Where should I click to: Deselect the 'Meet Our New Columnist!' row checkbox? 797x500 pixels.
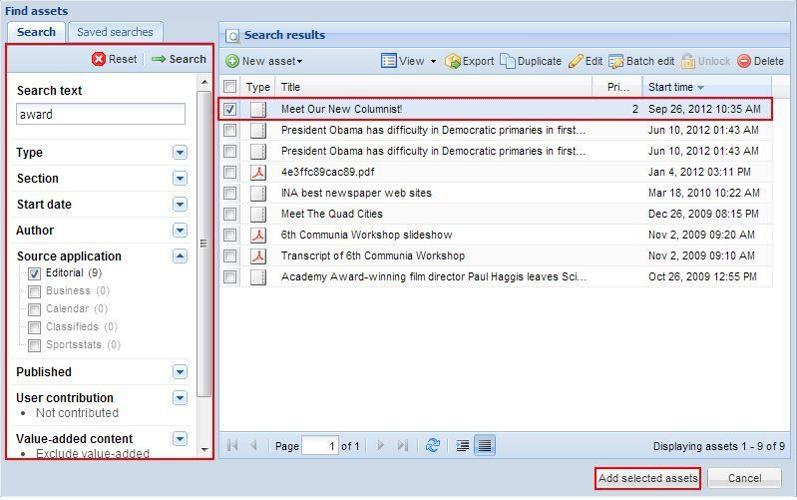(x=231, y=109)
